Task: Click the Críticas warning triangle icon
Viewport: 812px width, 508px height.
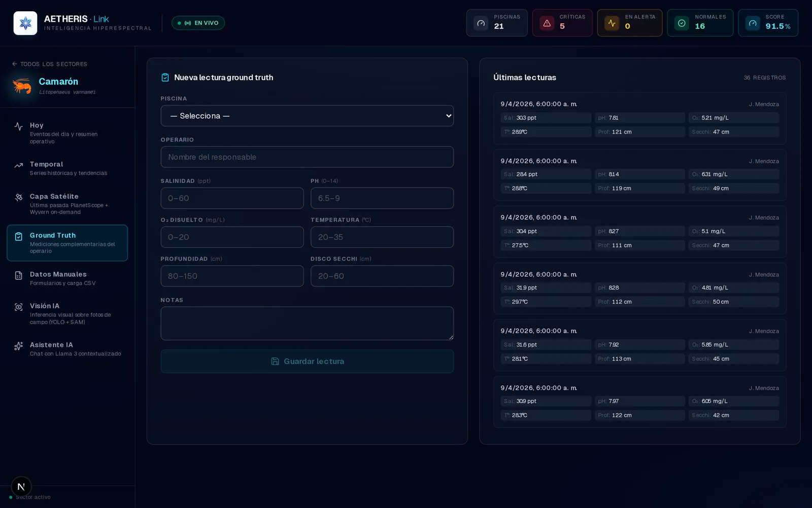Action: [x=547, y=23]
